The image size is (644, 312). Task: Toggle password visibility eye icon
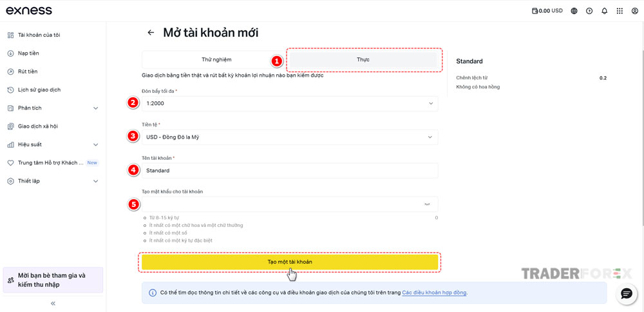point(427,204)
